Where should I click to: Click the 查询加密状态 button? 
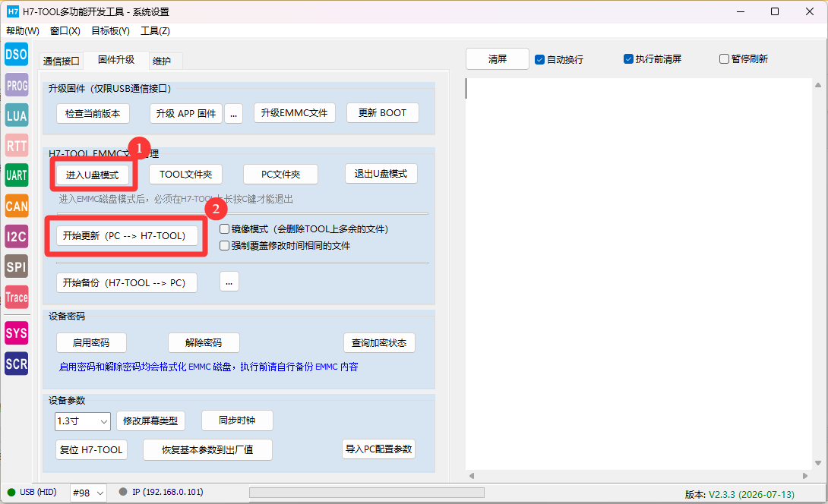click(379, 343)
